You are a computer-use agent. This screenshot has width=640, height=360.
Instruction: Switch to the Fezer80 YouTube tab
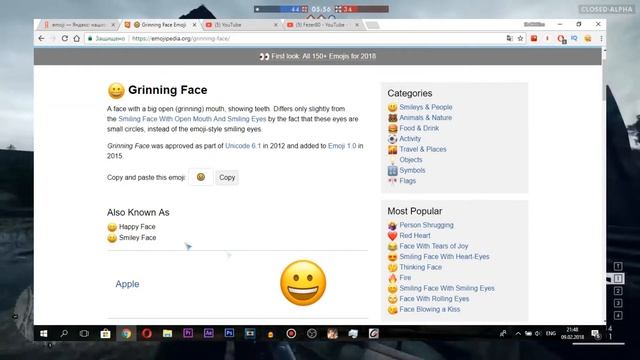[x=322, y=25]
